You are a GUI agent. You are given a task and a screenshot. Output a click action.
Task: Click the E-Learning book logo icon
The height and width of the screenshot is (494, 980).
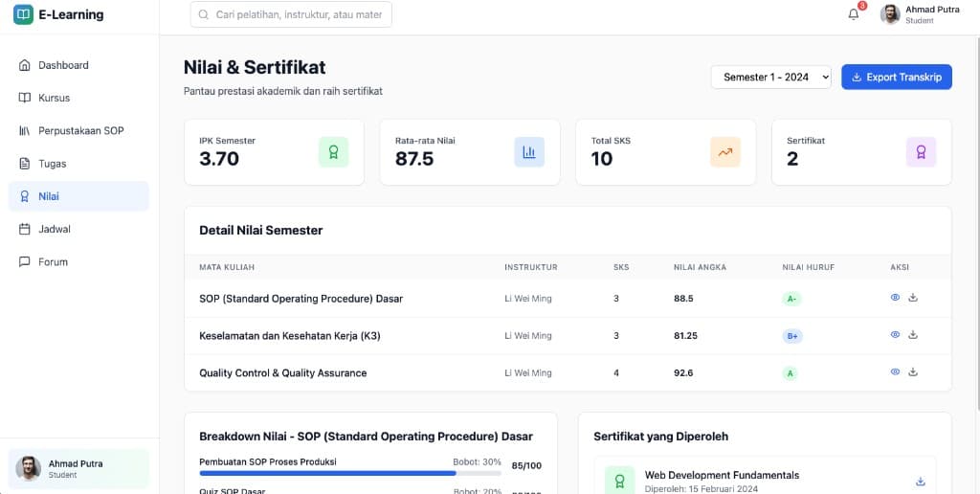pyautogui.click(x=23, y=14)
